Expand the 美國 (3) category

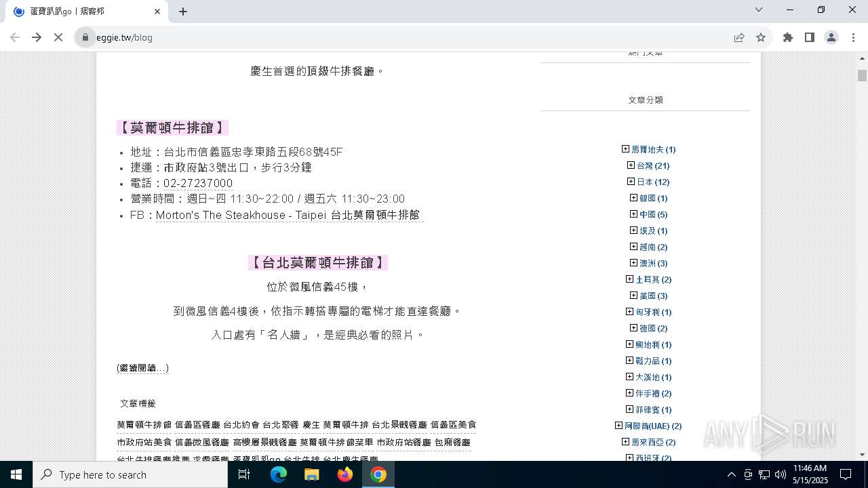pyautogui.click(x=633, y=296)
